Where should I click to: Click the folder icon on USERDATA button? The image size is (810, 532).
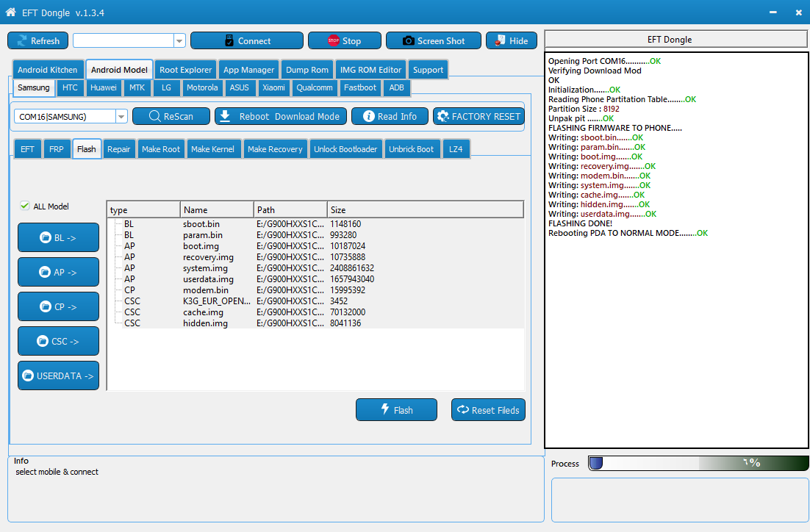[x=28, y=376]
